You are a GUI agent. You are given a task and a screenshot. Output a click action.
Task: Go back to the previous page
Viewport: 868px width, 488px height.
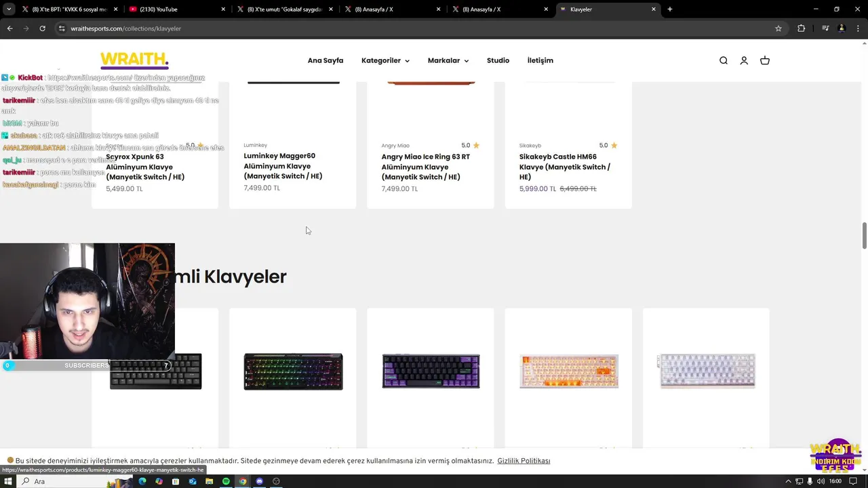click(9, 28)
